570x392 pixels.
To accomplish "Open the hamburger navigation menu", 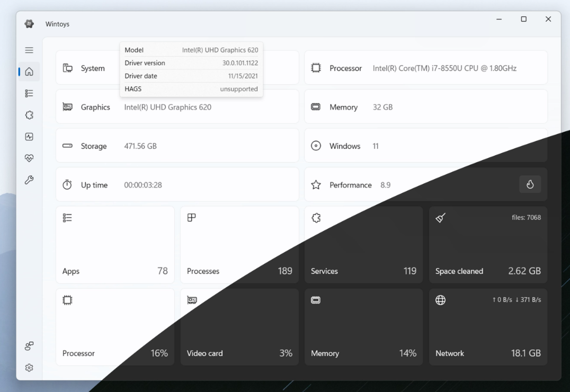I will tap(29, 50).
